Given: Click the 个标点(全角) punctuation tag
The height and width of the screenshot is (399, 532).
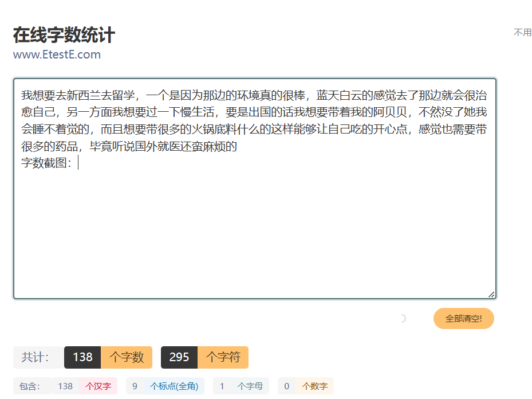Looking at the screenshot, I should 174,386.
